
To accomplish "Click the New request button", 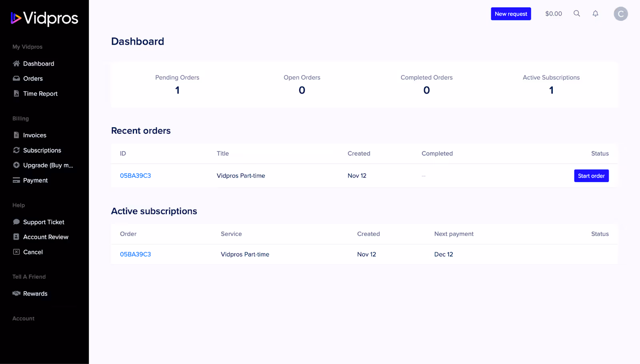I will pos(511,14).
